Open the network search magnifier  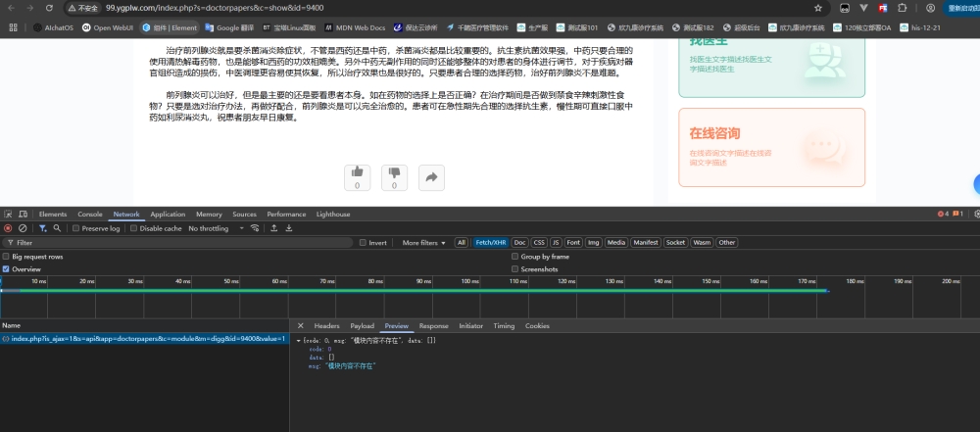click(x=57, y=228)
